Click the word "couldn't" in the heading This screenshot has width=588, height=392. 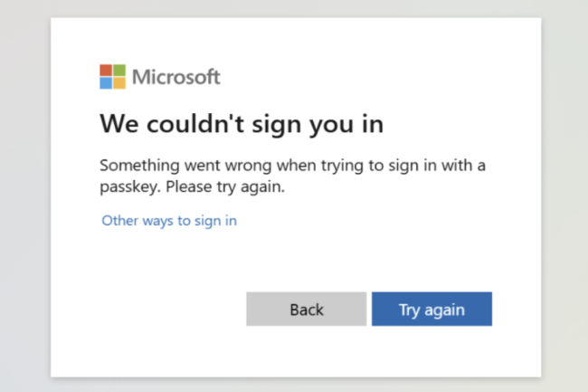(188, 124)
